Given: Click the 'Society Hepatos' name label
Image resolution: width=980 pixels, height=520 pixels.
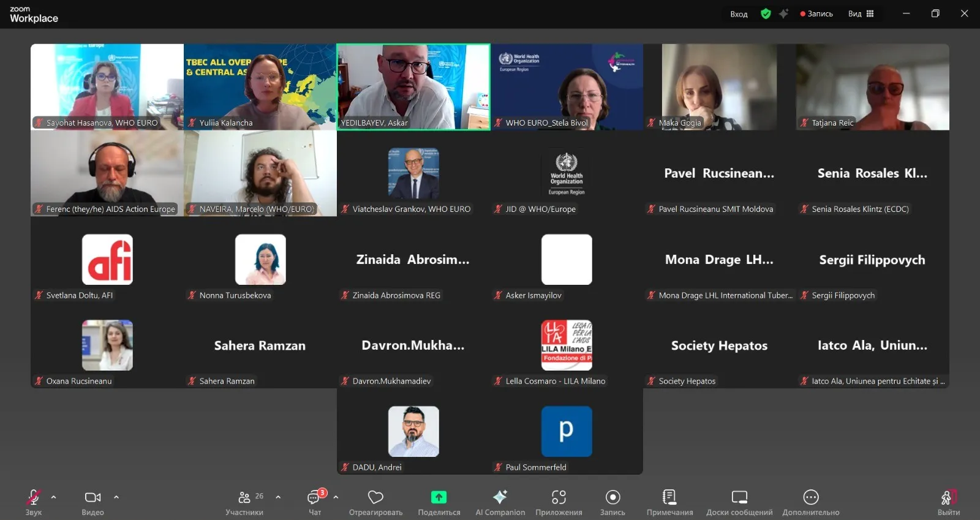Looking at the screenshot, I should [687, 381].
